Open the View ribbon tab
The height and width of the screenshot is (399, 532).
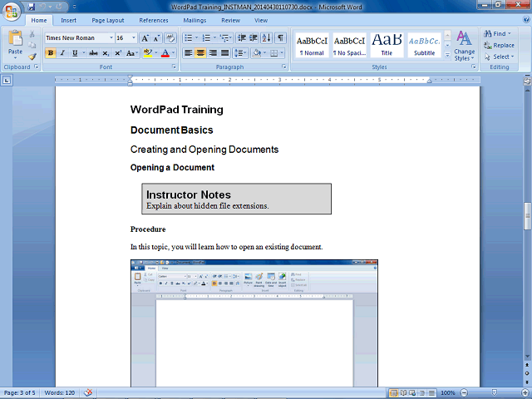pyautogui.click(x=261, y=20)
